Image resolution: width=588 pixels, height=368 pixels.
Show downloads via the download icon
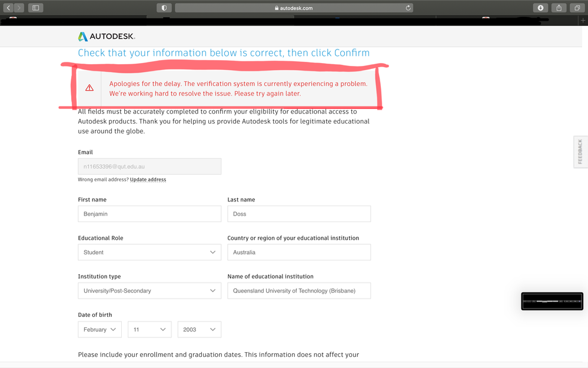[x=540, y=8]
